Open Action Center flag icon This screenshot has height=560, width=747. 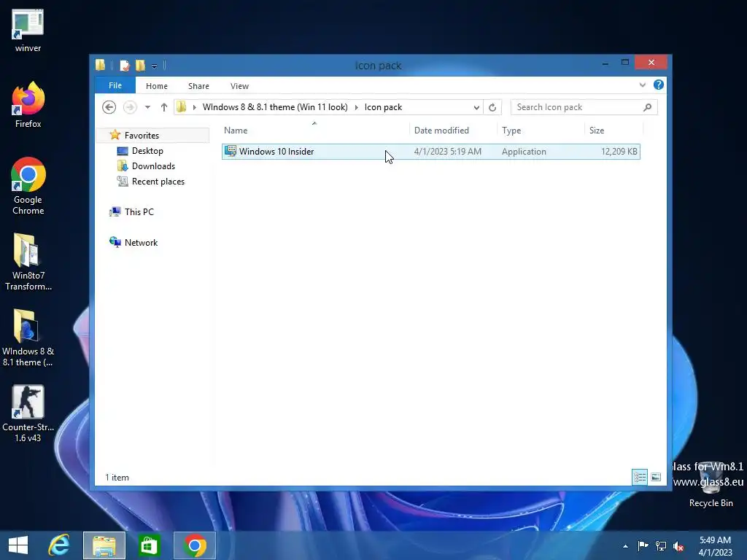pyautogui.click(x=643, y=545)
